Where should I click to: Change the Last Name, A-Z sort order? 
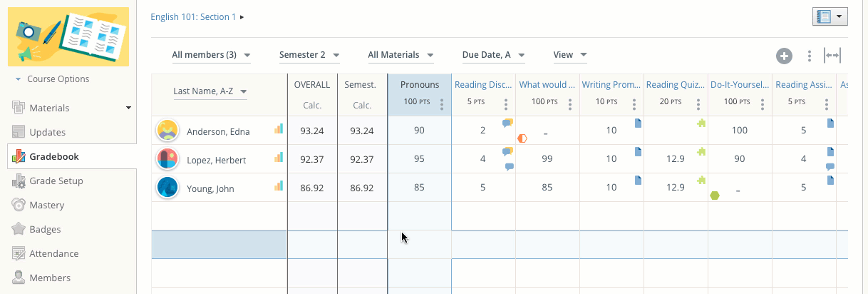point(210,91)
